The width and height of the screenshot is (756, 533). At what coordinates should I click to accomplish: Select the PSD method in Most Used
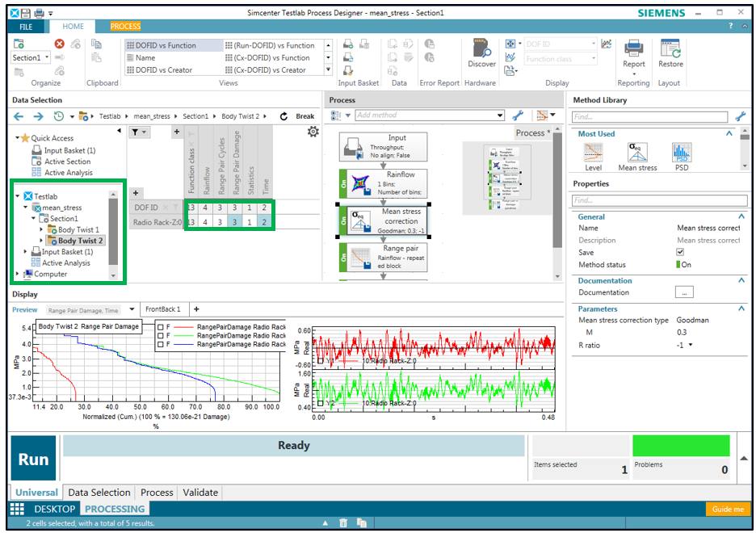[682, 153]
